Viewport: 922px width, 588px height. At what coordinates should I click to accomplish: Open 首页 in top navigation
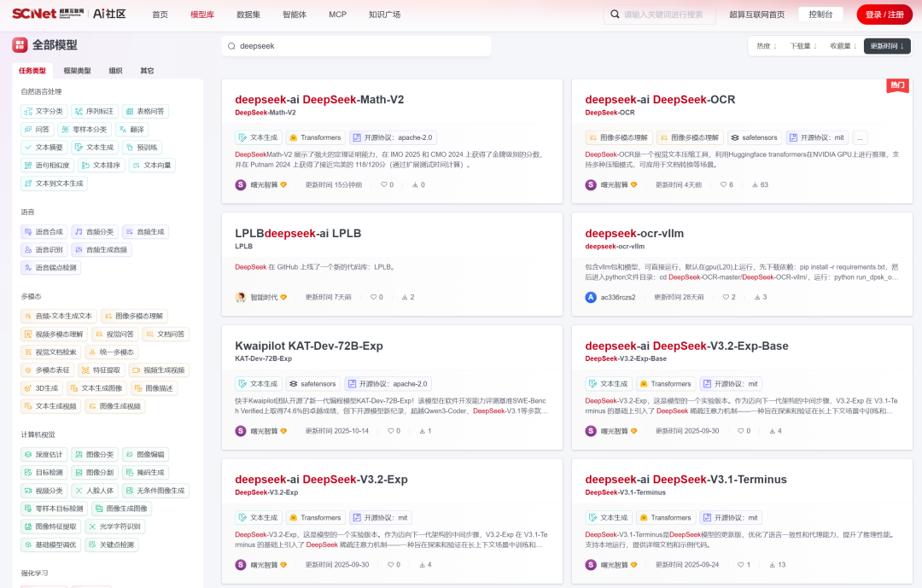(x=160, y=15)
